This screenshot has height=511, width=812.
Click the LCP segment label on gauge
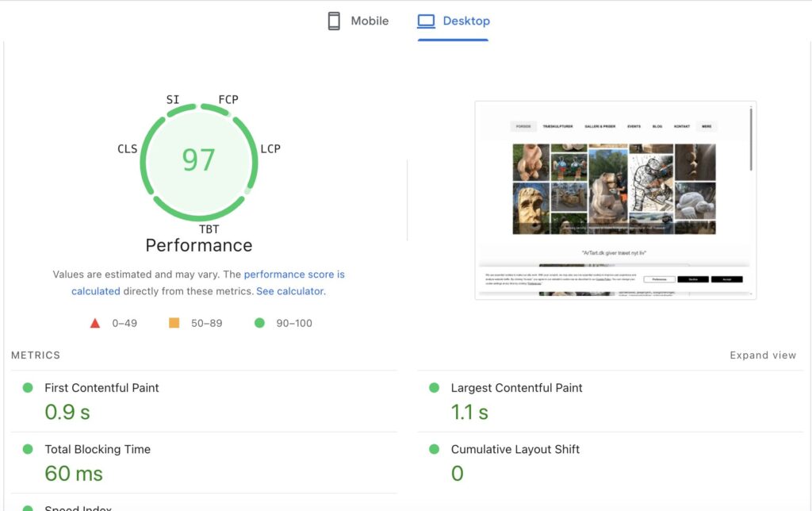270,149
